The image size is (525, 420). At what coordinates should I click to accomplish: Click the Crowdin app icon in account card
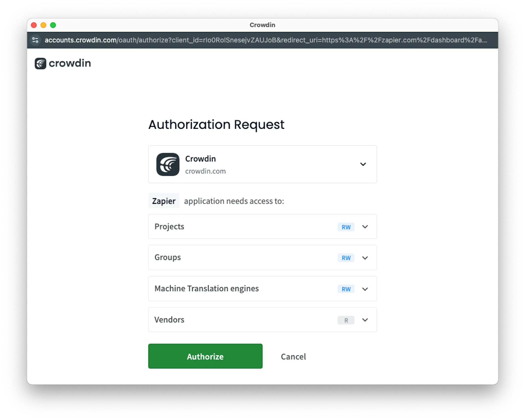click(168, 164)
